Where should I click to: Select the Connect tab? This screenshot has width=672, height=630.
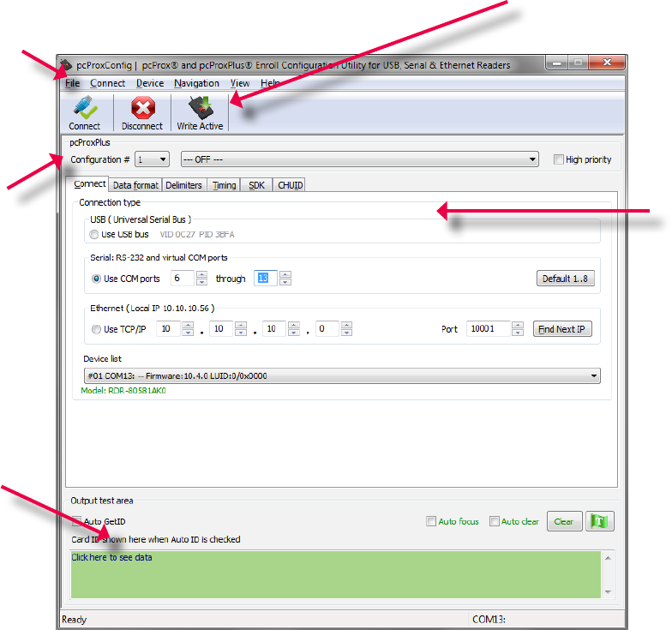[x=89, y=183]
